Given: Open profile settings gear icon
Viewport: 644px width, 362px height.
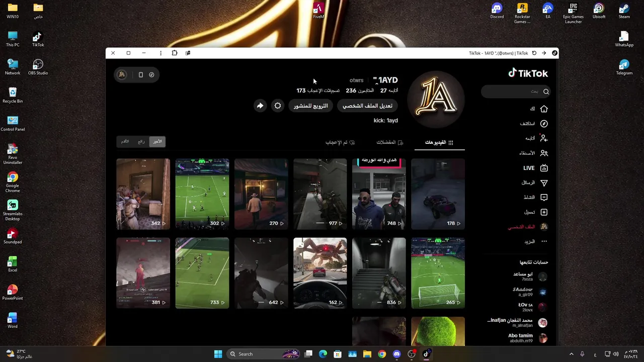Looking at the screenshot, I should (x=278, y=106).
